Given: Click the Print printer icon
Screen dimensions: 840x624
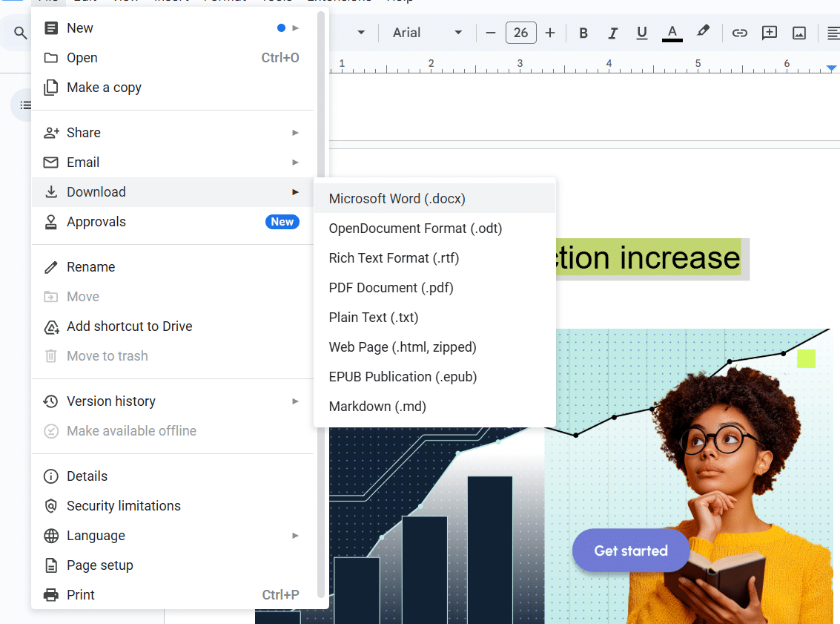Looking at the screenshot, I should [x=51, y=594].
